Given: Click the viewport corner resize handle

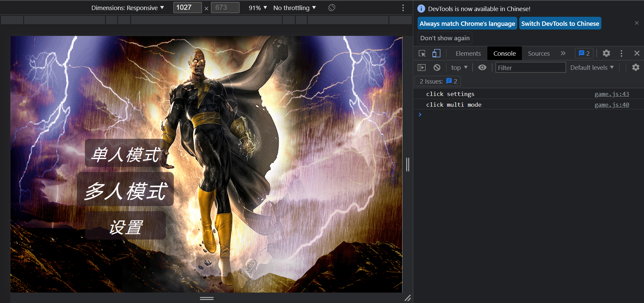Looking at the screenshot, I should tap(408, 298).
